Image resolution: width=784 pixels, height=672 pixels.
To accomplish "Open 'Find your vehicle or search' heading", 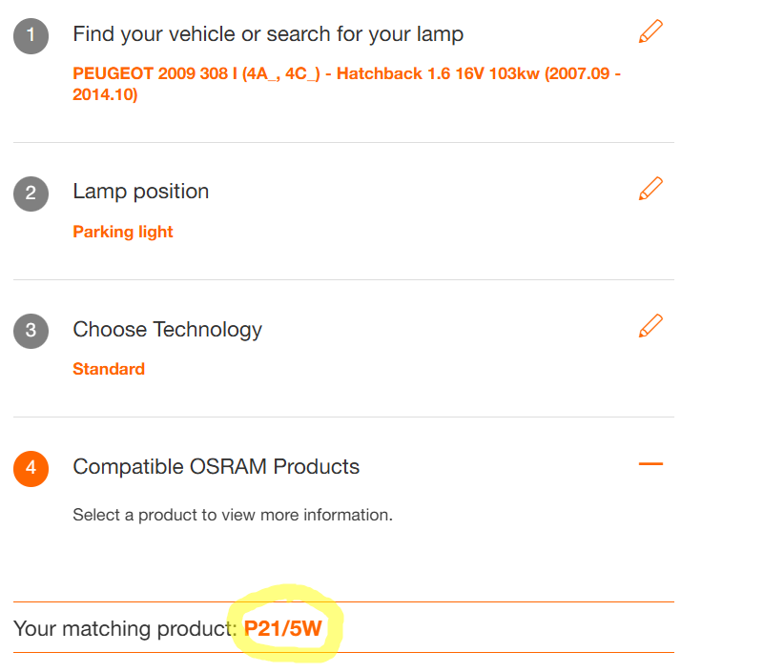I will 268,35.
